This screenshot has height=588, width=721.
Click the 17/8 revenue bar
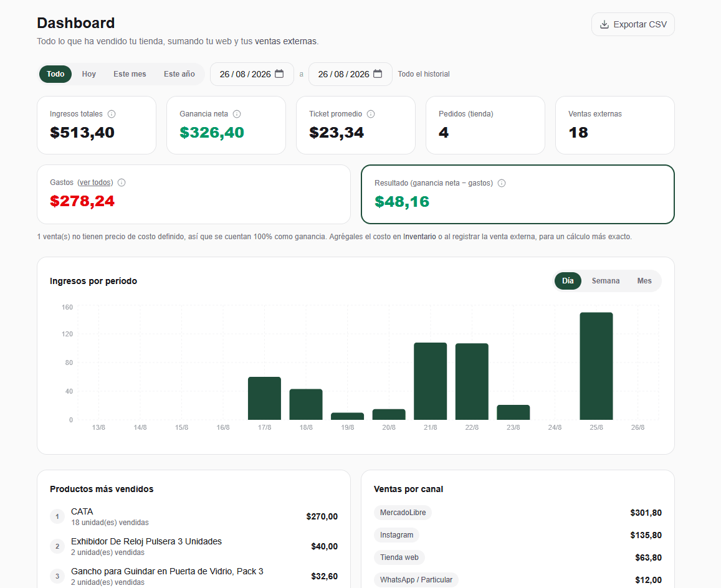coord(264,398)
